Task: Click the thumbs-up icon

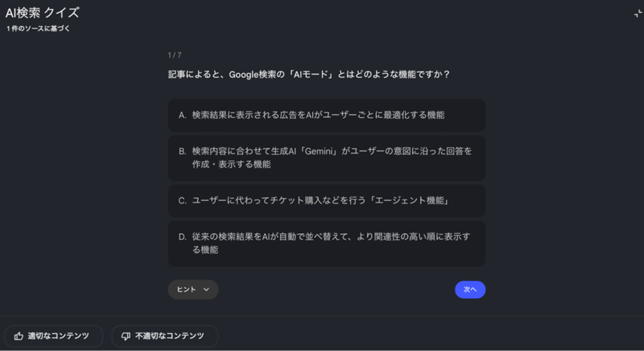Action: (18, 336)
